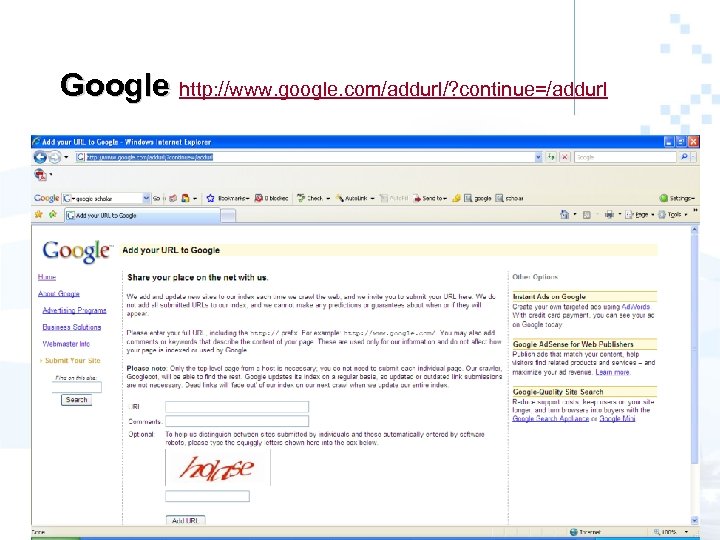
Task: Click the Refresh page icon
Action: (551, 157)
